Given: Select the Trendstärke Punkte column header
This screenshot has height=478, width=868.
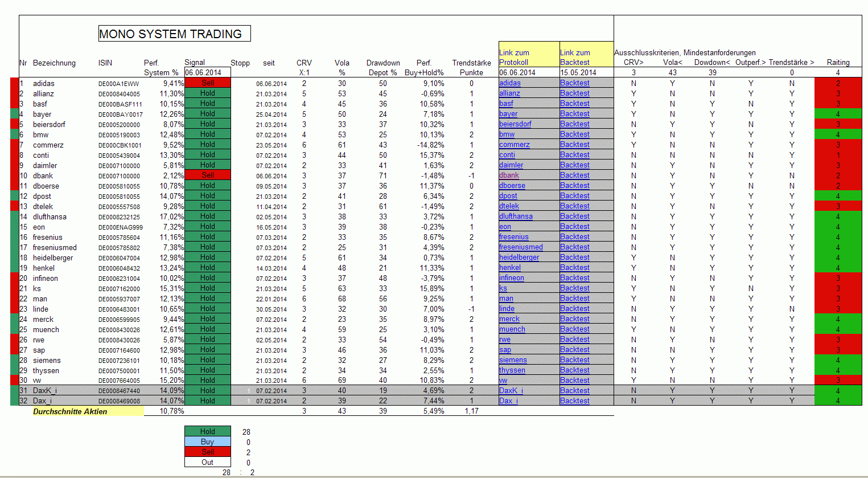Looking at the screenshot, I should [x=471, y=68].
